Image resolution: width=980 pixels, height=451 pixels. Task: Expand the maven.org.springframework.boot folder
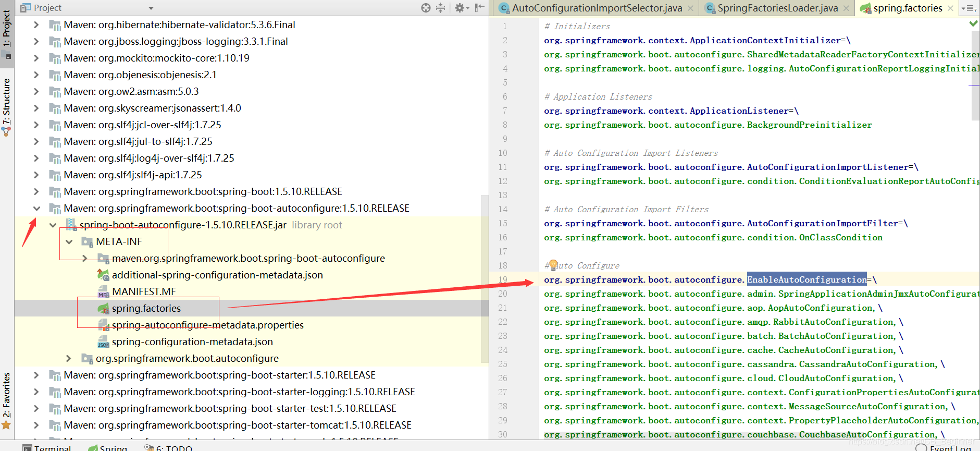pyautogui.click(x=85, y=258)
